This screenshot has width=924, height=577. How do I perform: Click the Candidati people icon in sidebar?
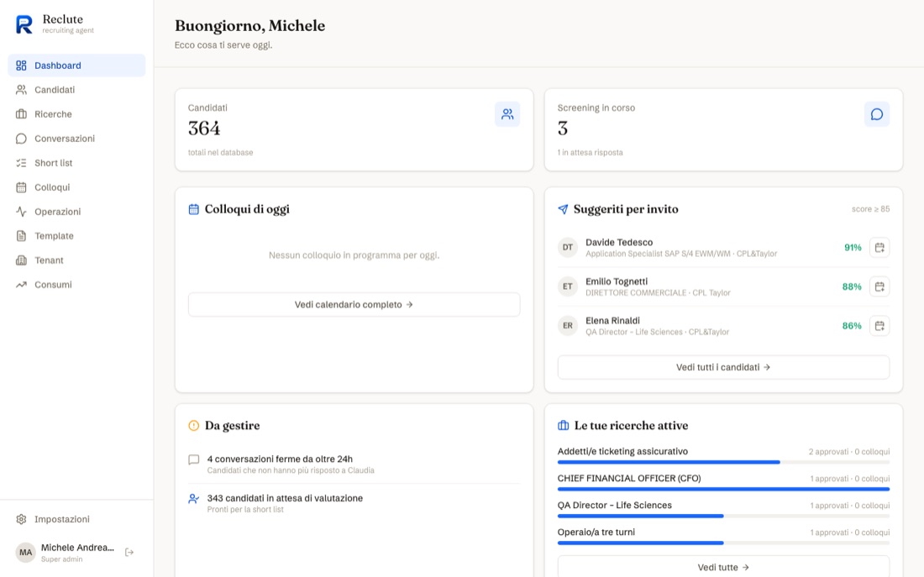pyautogui.click(x=21, y=90)
